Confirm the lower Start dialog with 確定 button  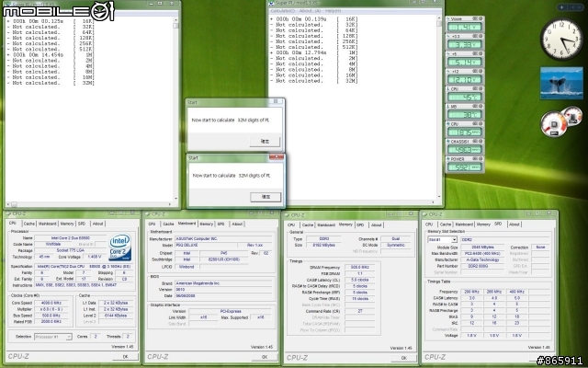pyautogui.click(x=266, y=197)
